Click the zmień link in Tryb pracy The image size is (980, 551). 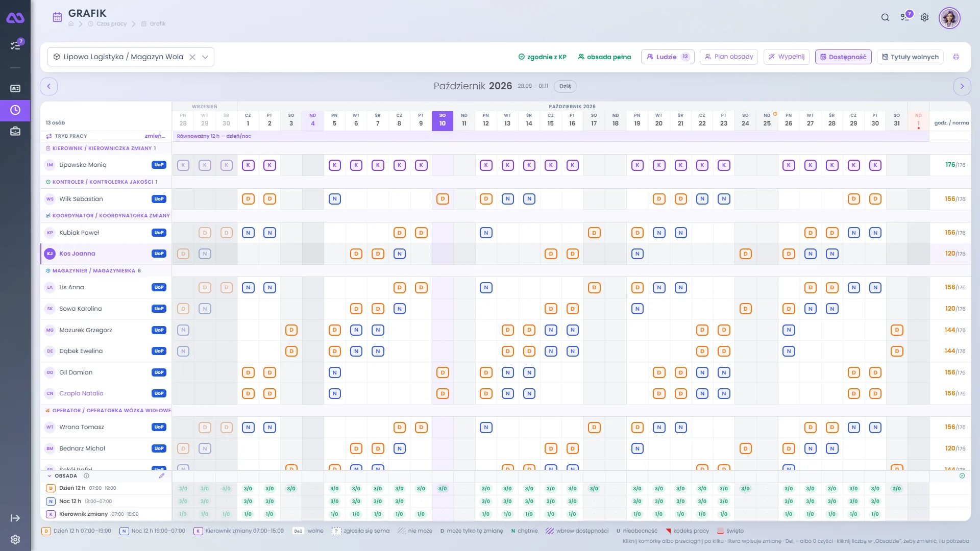(155, 136)
